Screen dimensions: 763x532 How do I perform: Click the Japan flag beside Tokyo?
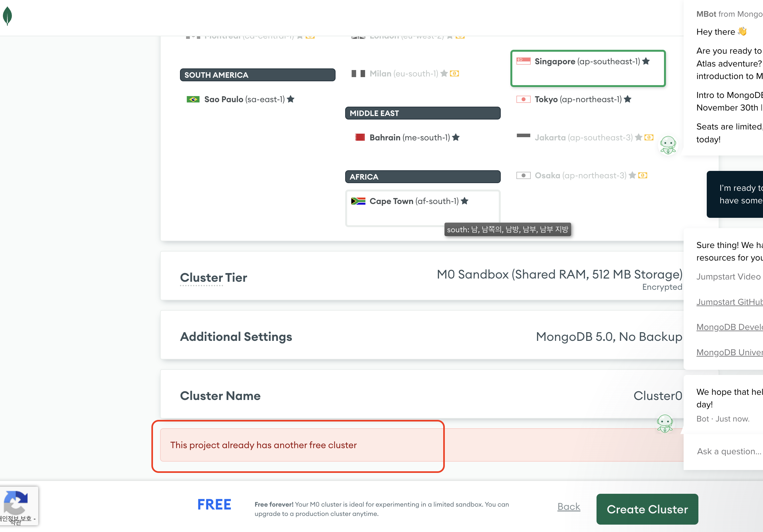pyautogui.click(x=524, y=99)
